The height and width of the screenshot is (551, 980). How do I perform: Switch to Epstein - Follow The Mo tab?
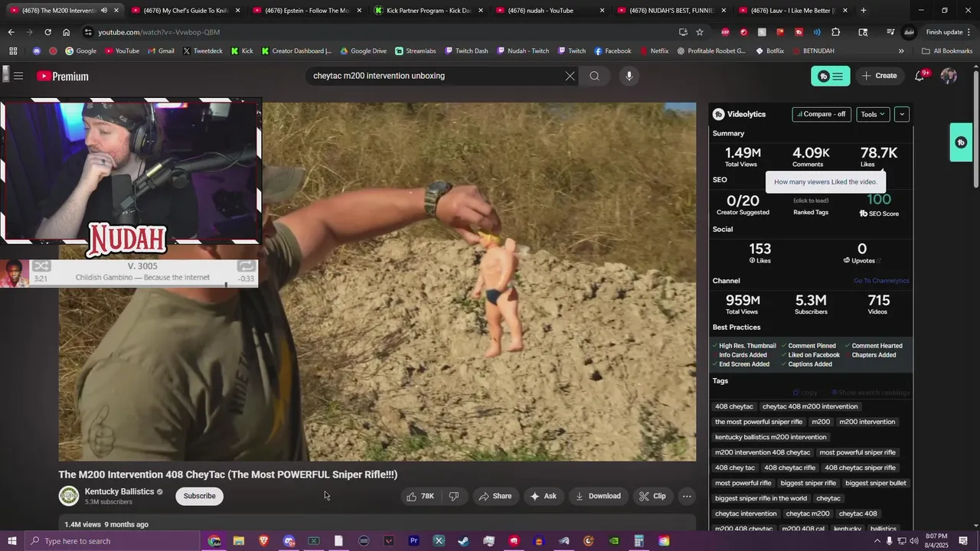[307, 11]
